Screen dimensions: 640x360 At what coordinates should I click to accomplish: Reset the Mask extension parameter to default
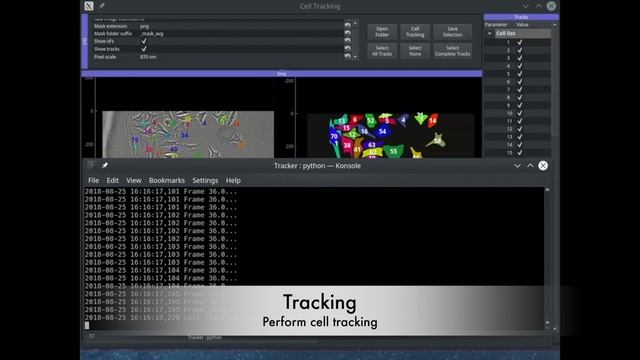pos(347,25)
